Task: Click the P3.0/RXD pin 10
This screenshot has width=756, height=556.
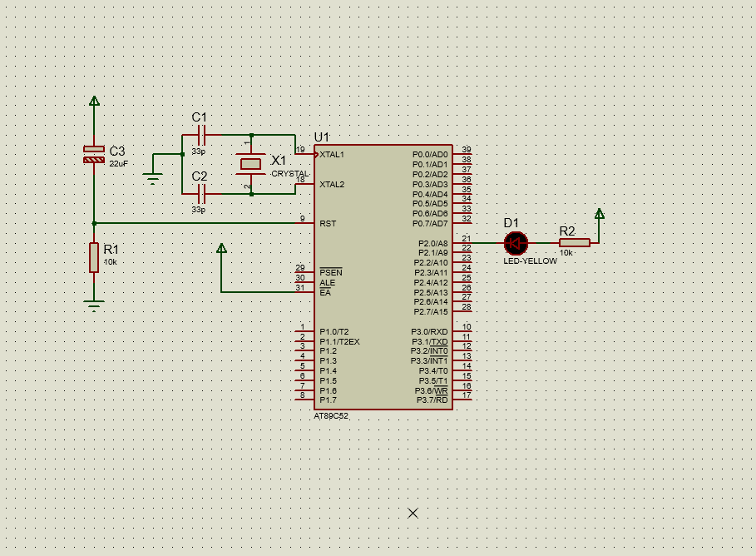Action: tap(462, 331)
